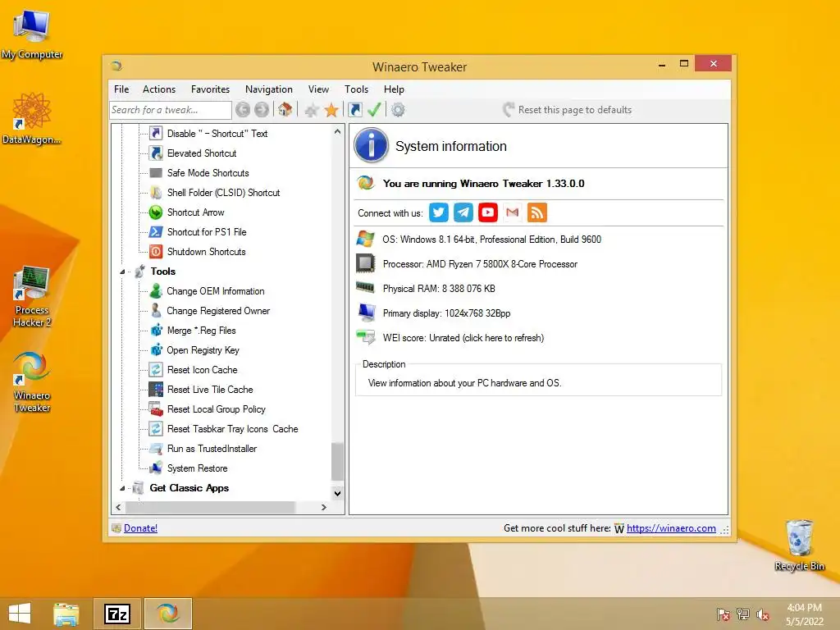Click the green checkmark toolbar icon
This screenshot has width=840, height=630.
coord(374,110)
